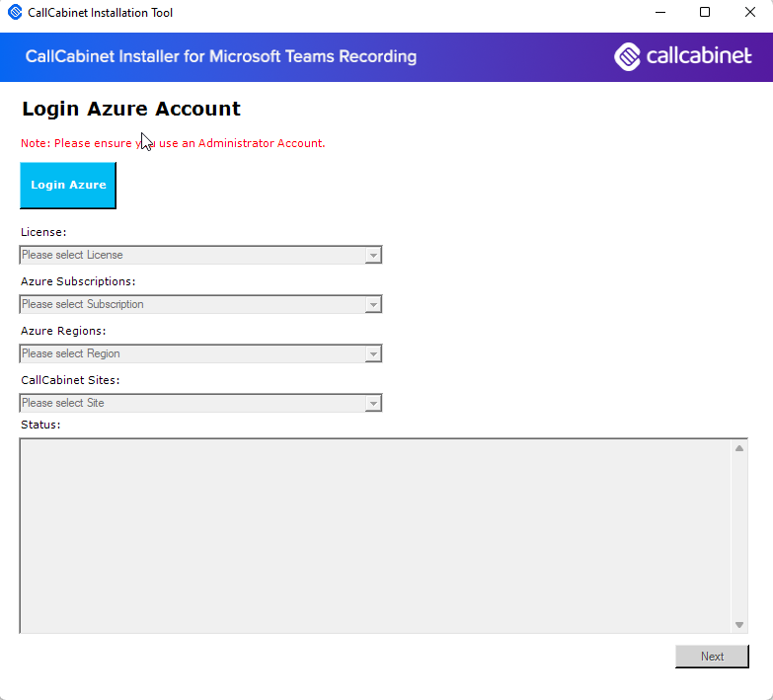Click the "Login Azure Account" heading
The image size is (773, 700).
tap(131, 109)
